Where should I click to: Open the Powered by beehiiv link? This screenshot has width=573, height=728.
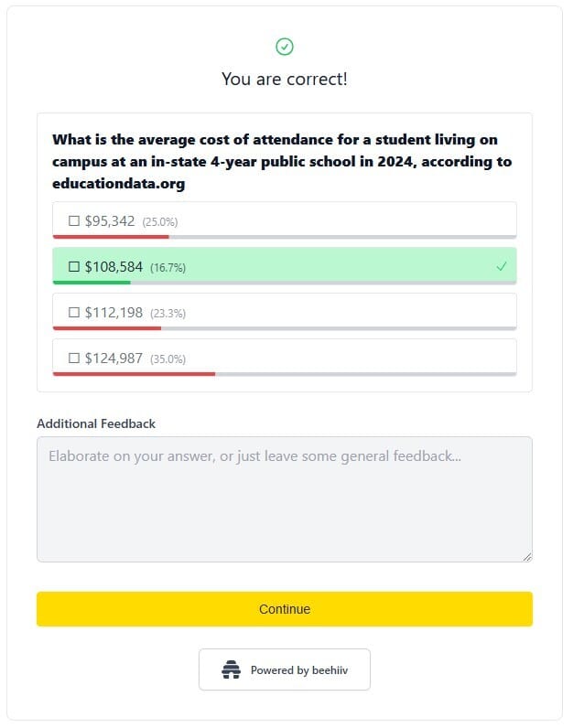click(x=285, y=670)
